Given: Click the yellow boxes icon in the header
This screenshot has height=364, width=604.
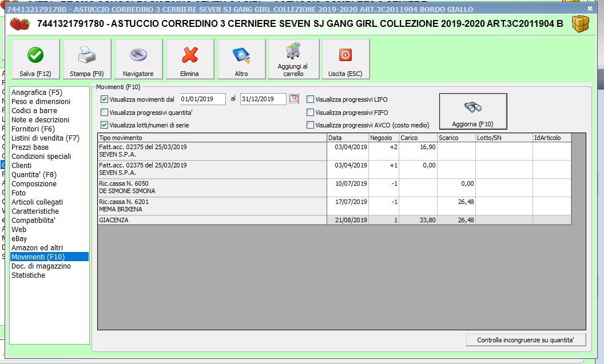Looking at the screenshot, I should [580, 24].
